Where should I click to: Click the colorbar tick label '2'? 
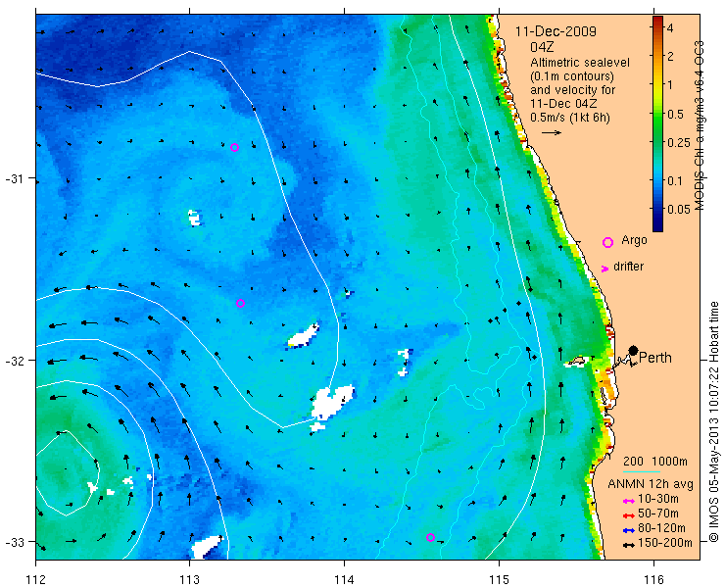click(670, 57)
